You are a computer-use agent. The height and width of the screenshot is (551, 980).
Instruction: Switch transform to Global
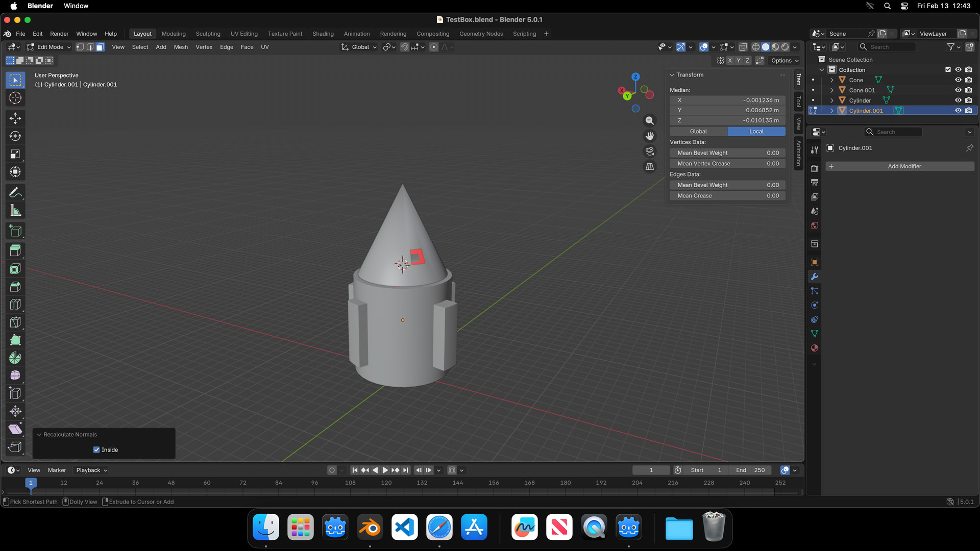pos(698,132)
